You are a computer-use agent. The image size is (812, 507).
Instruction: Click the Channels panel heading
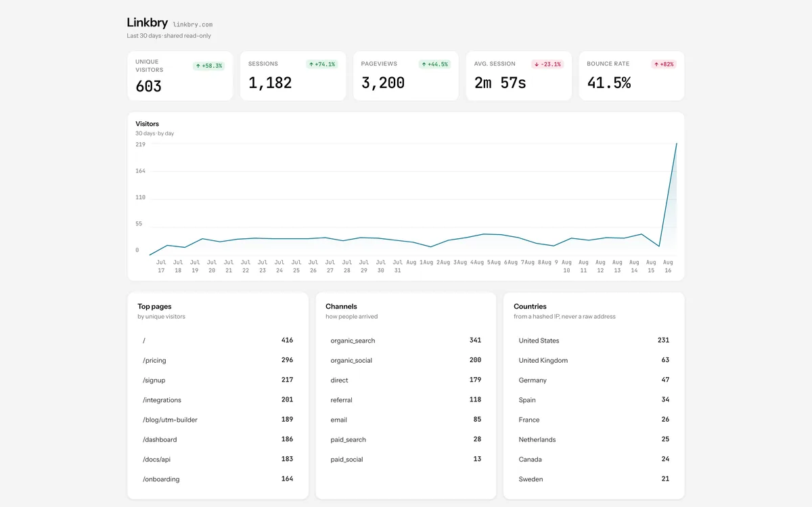341,307
